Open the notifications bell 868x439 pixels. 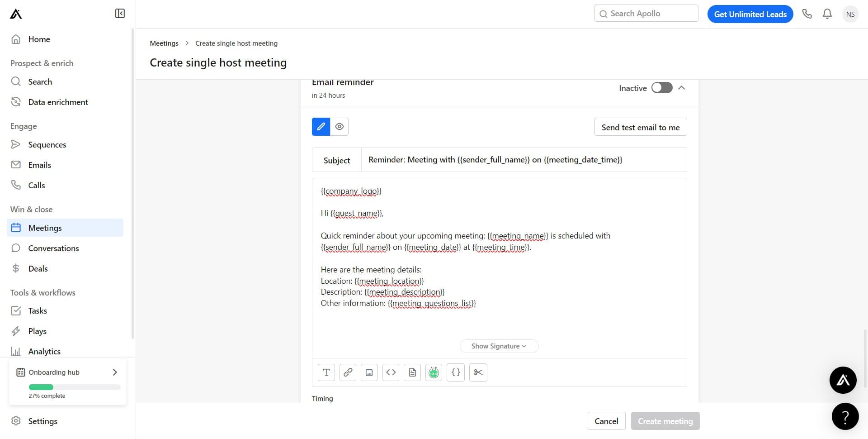827,14
